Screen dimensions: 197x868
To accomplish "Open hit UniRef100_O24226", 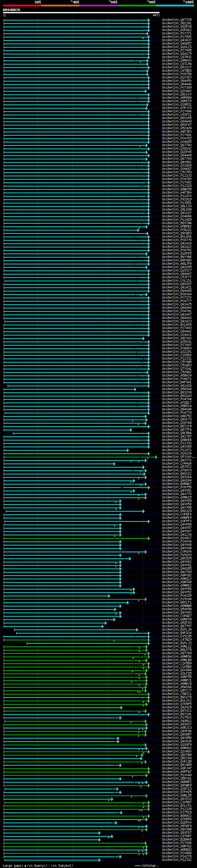I will (x=177, y=454).
